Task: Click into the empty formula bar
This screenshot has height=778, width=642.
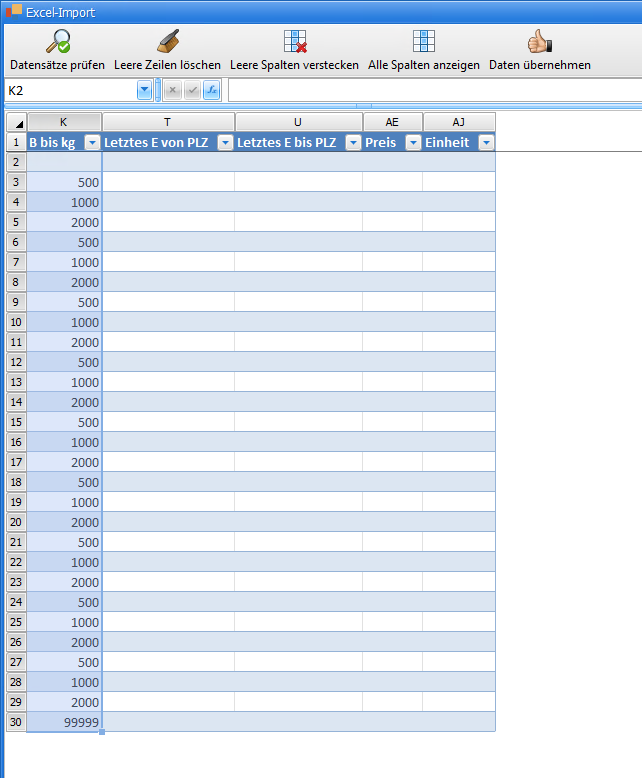Action: click(x=435, y=90)
